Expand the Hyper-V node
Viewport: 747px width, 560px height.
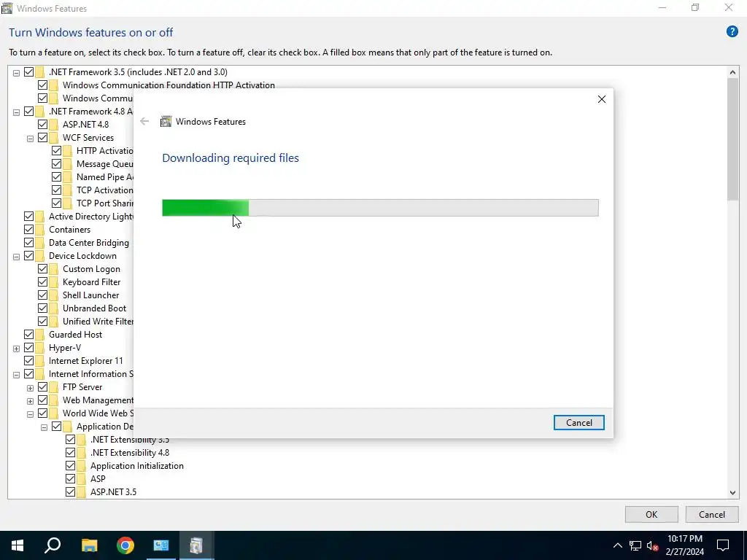point(16,349)
